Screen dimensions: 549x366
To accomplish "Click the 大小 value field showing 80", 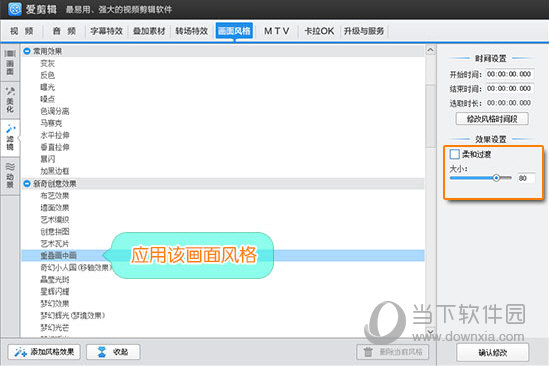I will [x=526, y=178].
